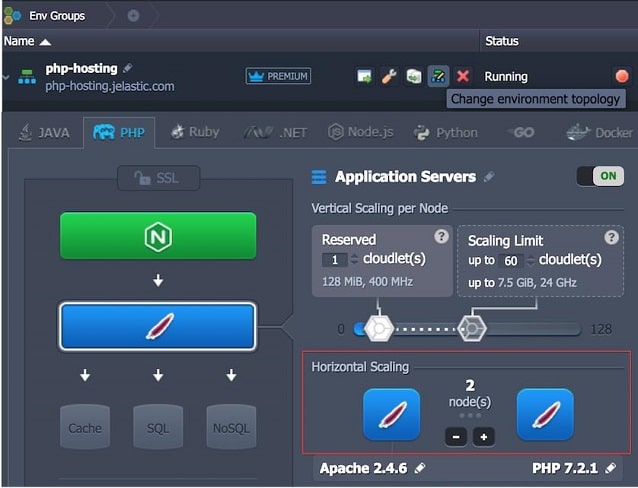Add a new env group with the plus icon
Viewport: 638px width, 488px height.
tap(133, 16)
